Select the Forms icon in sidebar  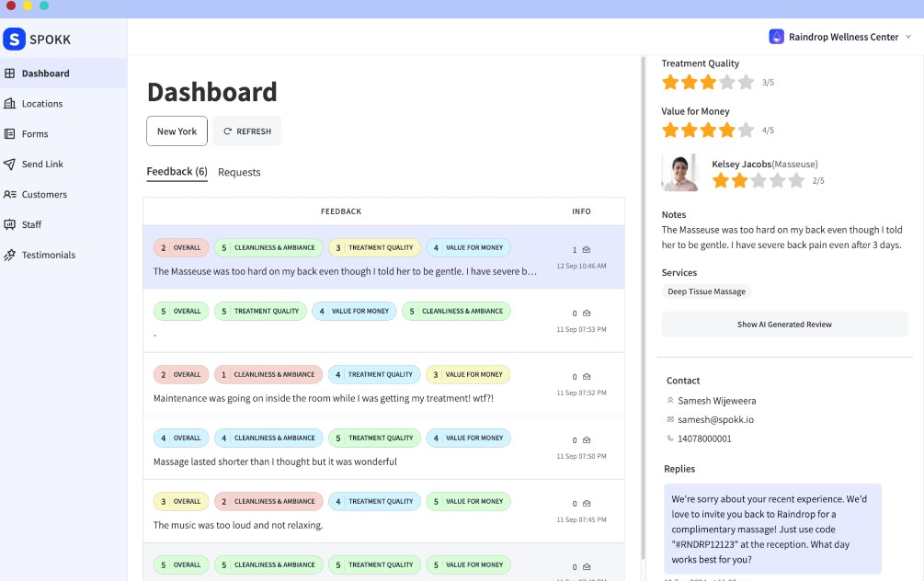10,134
